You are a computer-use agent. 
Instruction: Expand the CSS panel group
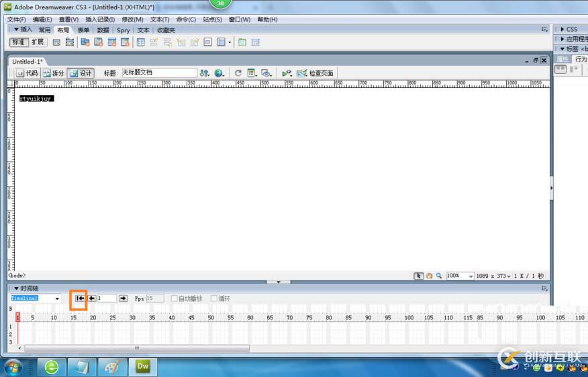click(x=562, y=29)
